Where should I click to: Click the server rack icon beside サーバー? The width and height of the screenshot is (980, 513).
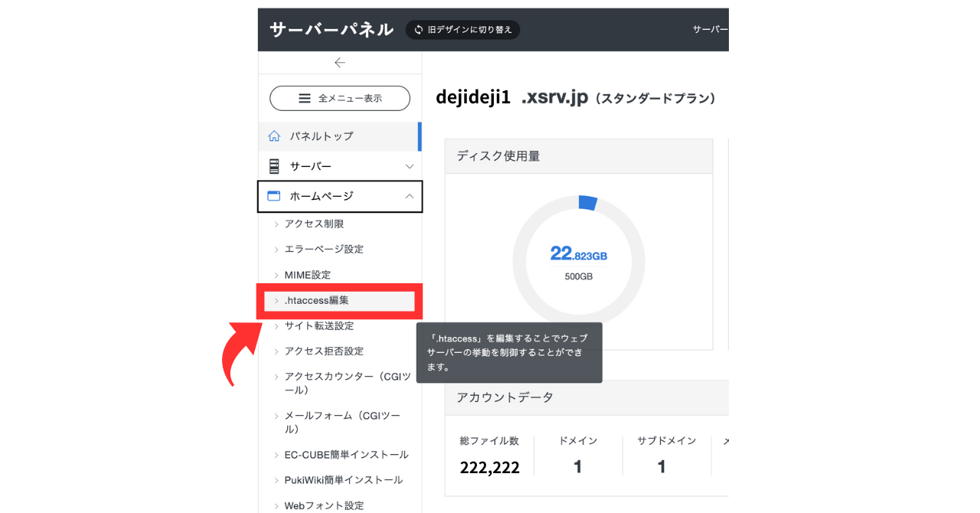point(274,166)
